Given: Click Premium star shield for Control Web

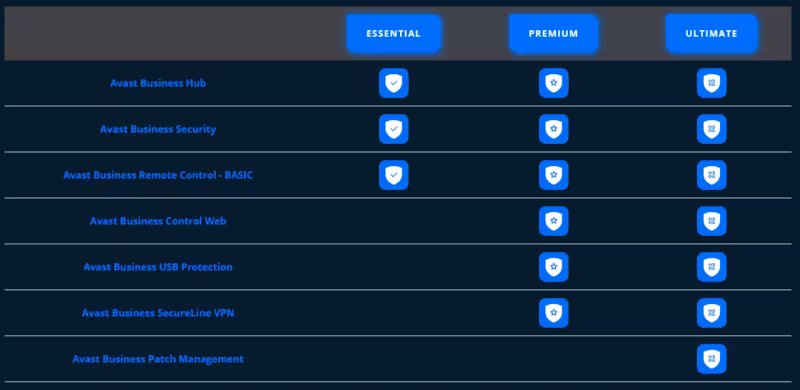Looking at the screenshot, I should (554, 221).
